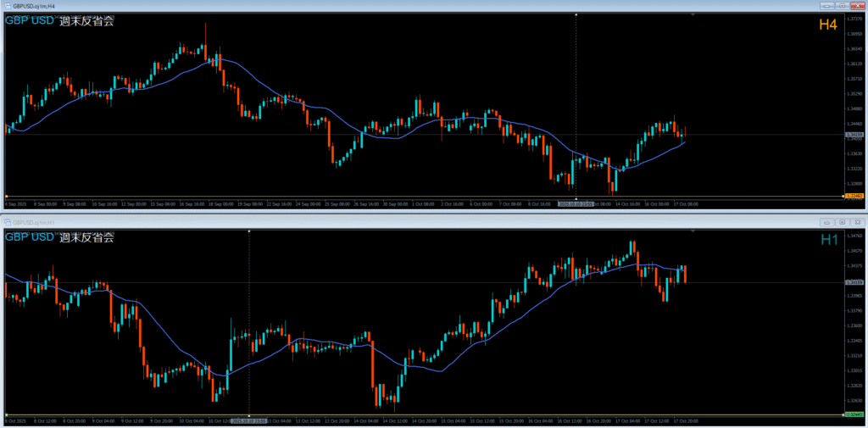This screenshot has width=868, height=428.
Task: Click the GBP USD 週末反省会 title in H1 chart
Action: [x=60, y=237]
